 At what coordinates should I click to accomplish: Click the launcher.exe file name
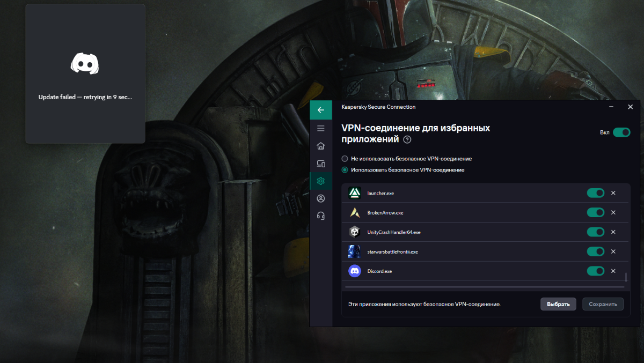point(380,193)
